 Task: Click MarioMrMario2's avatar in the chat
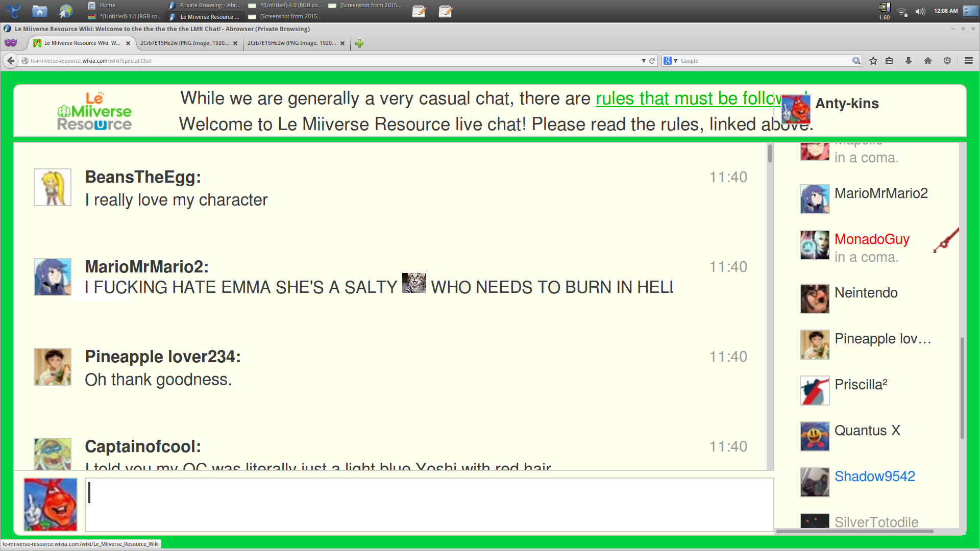(53, 277)
